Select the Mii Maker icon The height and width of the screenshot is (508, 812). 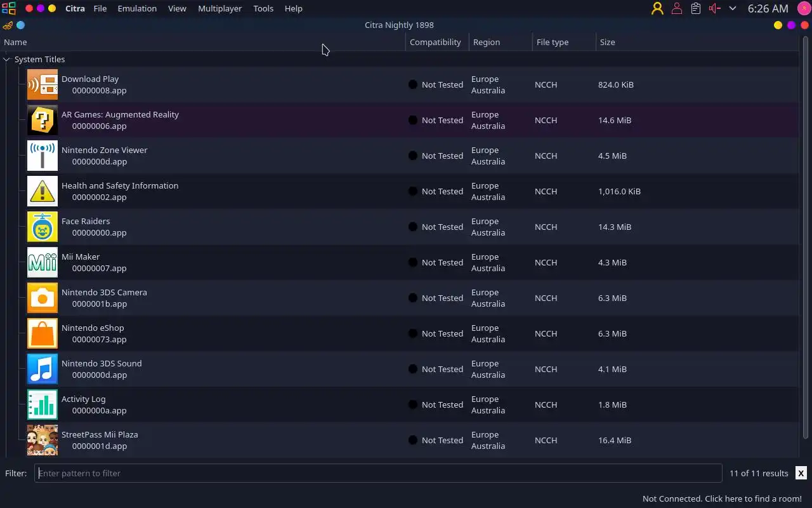point(43,262)
